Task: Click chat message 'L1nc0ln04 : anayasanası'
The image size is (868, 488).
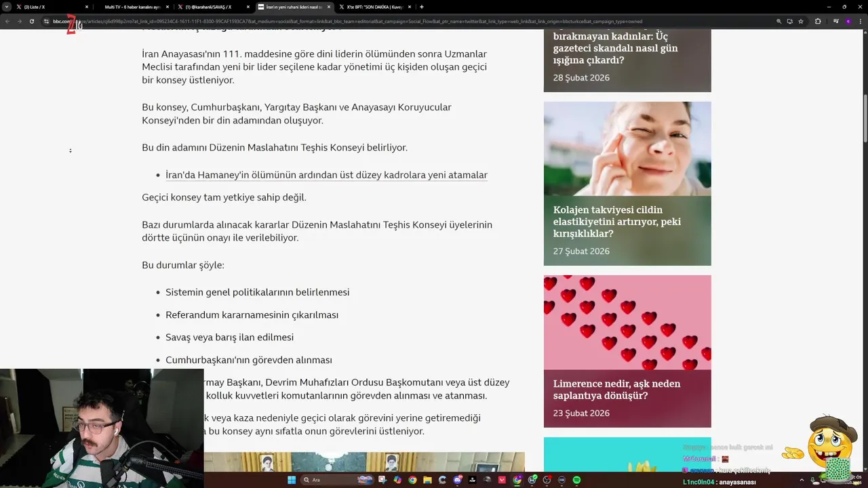Action: coord(719,482)
